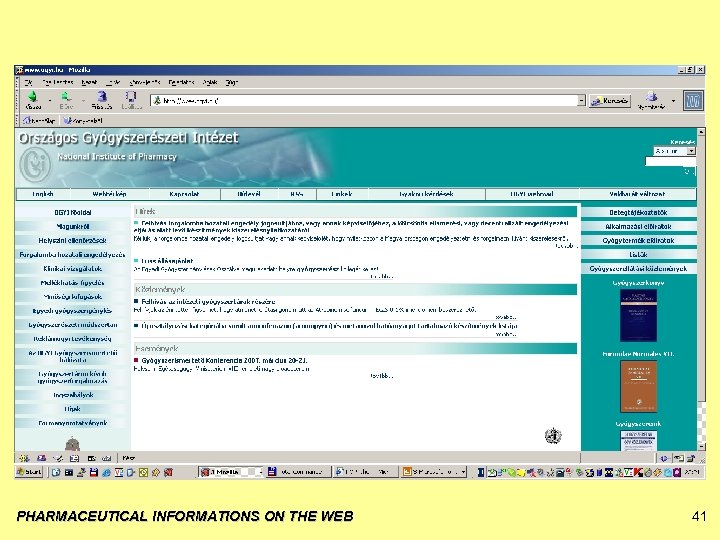This screenshot has height=540, width=720.
Task: Open the File (Fájl) menu
Action: (x=28, y=82)
